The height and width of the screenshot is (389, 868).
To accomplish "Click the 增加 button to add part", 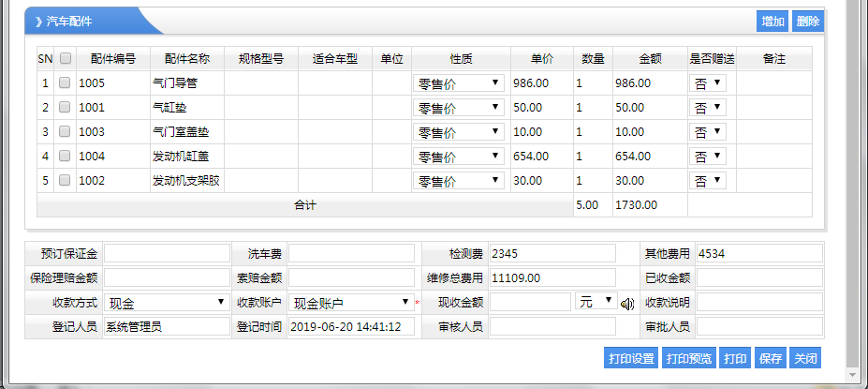I will (772, 22).
